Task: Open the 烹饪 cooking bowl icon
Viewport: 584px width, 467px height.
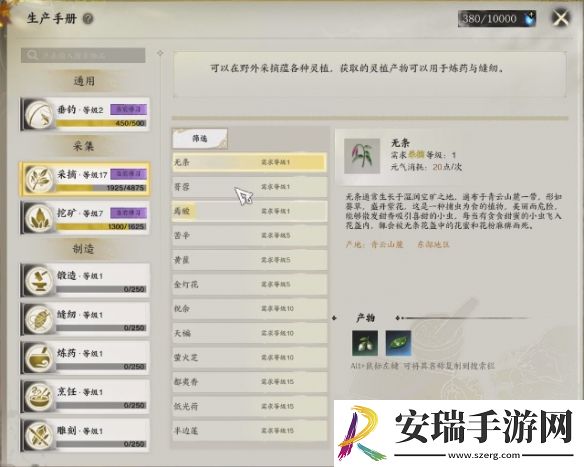Action: [39, 397]
